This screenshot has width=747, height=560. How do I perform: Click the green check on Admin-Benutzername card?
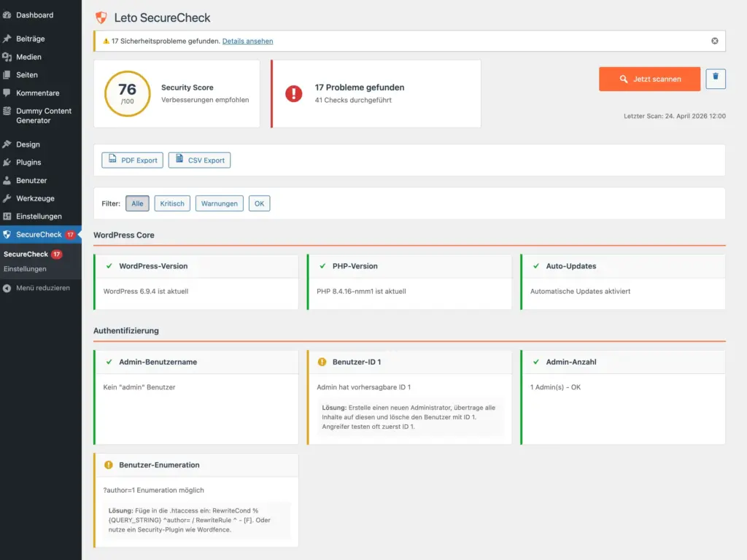click(x=109, y=362)
